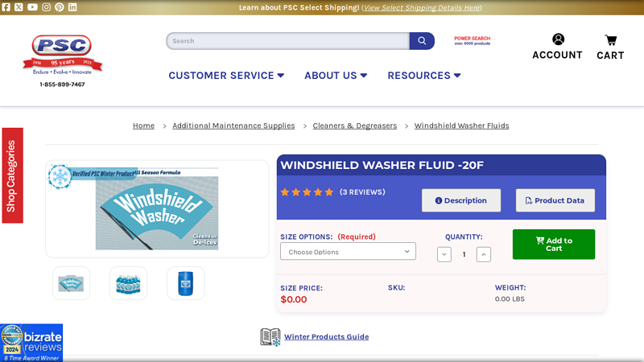Click the quantity value field showing 1
The height and width of the screenshot is (362, 644).
point(464,254)
